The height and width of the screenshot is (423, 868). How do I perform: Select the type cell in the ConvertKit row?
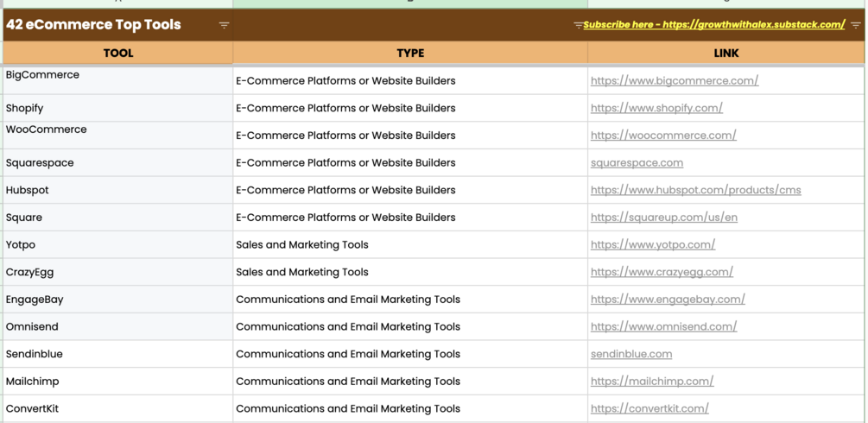pos(410,408)
